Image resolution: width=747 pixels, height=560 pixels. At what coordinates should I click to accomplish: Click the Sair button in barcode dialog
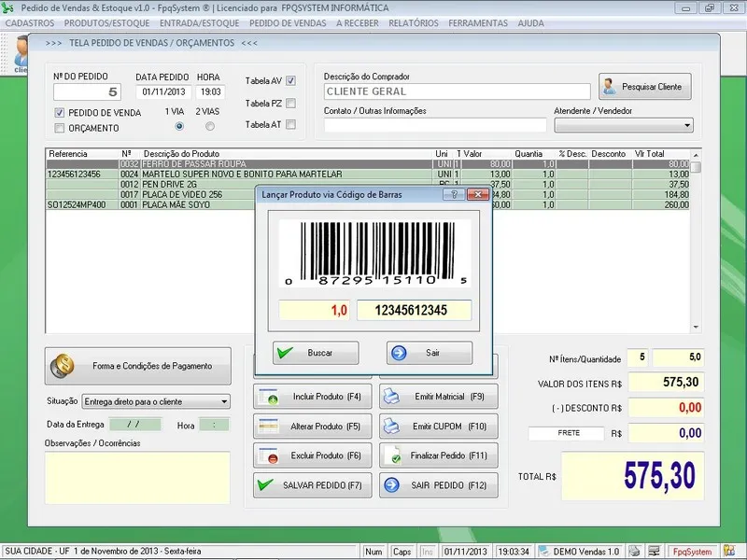tap(429, 353)
